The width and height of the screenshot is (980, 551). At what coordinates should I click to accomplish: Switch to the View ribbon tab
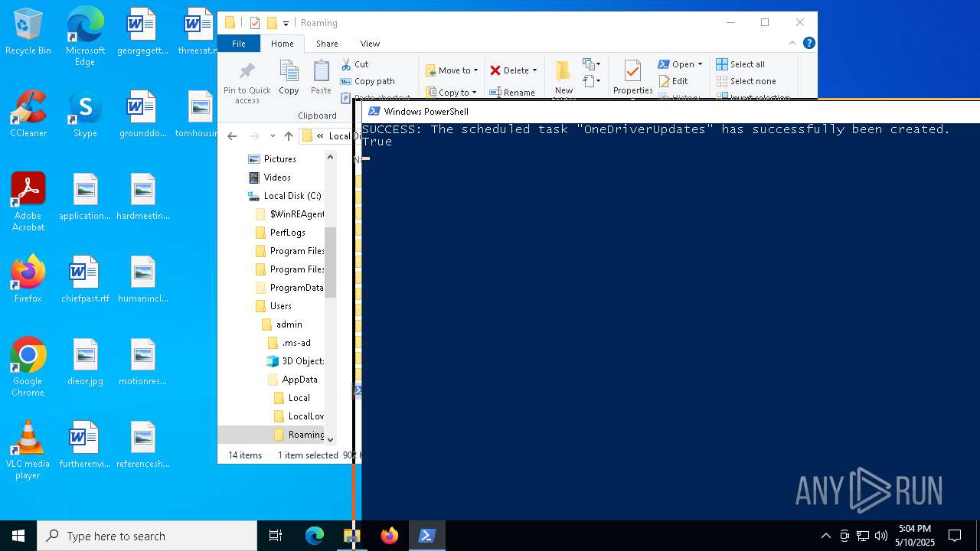(370, 44)
